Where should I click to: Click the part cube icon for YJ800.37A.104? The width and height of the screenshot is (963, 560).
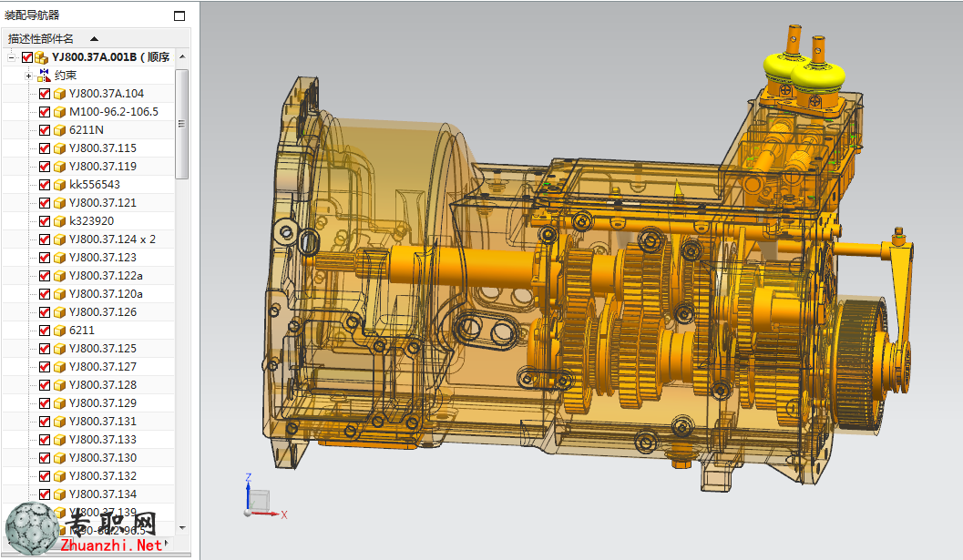click(59, 94)
